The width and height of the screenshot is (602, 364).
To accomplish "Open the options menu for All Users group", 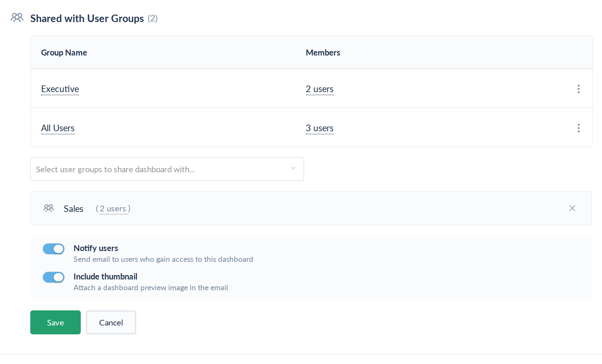I will (578, 128).
